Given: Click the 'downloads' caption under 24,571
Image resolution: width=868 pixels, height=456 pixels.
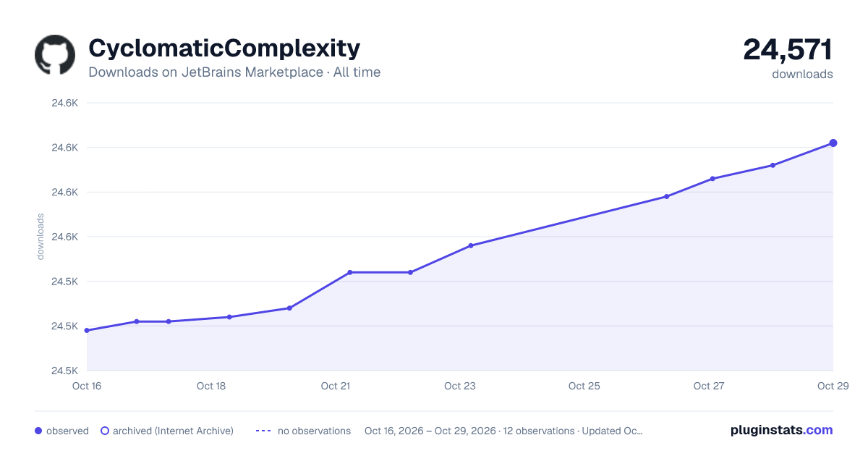Looking at the screenshot, I should click(x=802, y=74).
